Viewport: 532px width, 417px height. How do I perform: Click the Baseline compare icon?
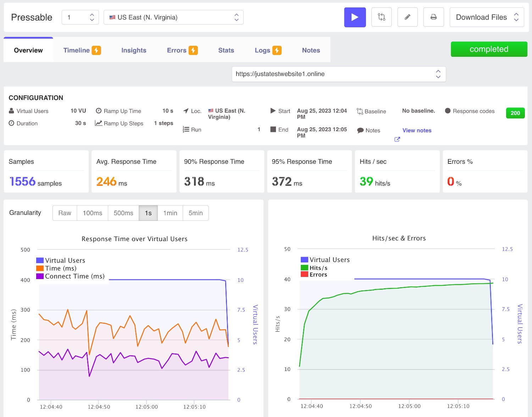tap(360, 111)
